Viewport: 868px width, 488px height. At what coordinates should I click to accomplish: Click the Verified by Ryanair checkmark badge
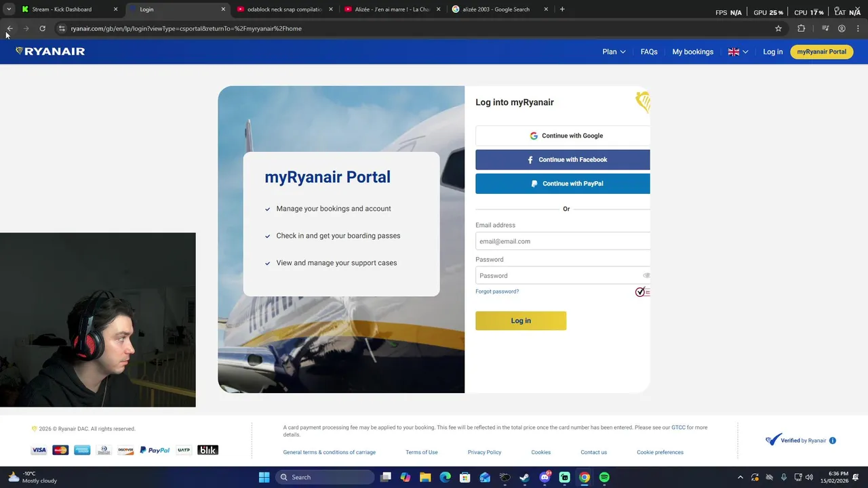coord(773,440)
